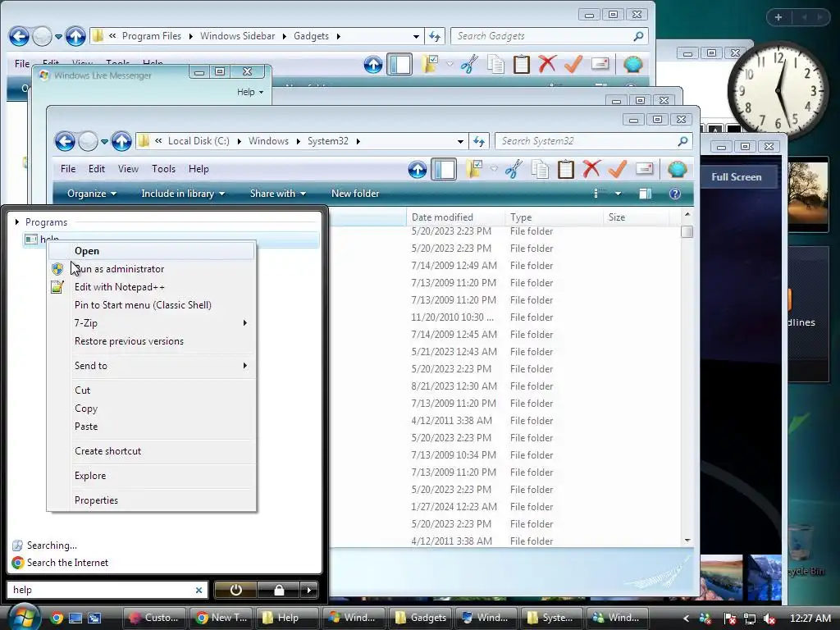This screenshot has width=840, height=630.
Task: Collapse the Programs group in Start menu
Action: pyautogui.click(x=17, y=221)
